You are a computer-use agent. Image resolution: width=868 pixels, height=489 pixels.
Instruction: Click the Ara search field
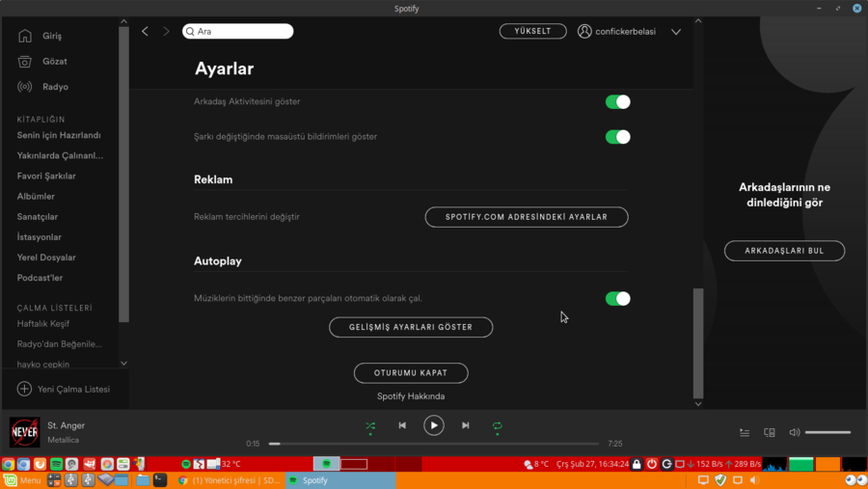(237, 32)
